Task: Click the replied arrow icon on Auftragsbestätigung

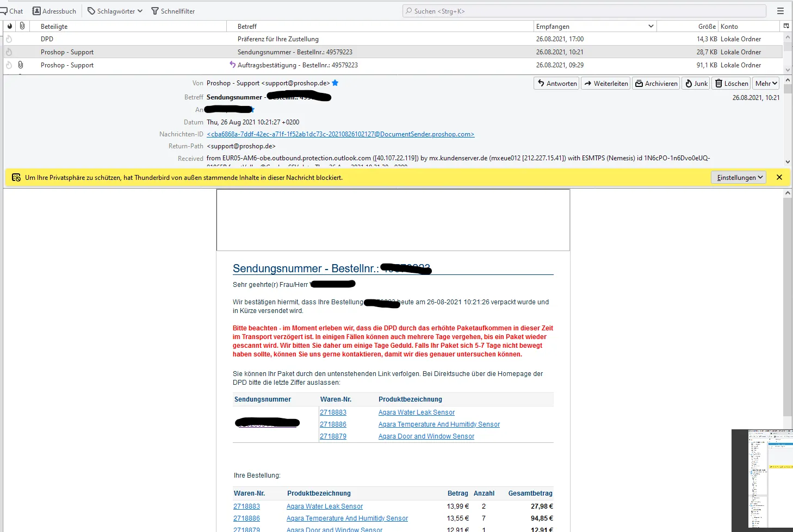Action: point(233,65)
